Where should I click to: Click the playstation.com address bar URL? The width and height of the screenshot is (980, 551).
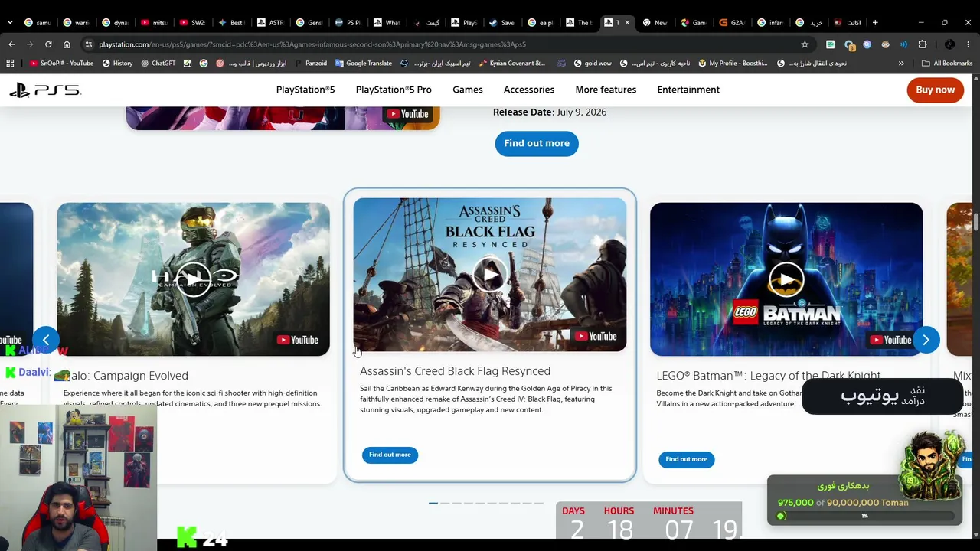(312, 44)
